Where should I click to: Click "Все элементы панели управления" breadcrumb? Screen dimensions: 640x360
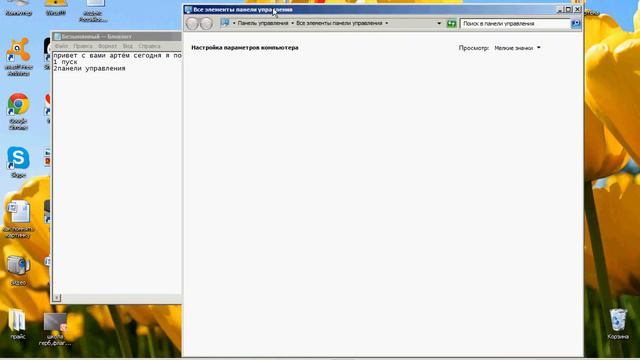pyautogui.click(x=339, y=23)
